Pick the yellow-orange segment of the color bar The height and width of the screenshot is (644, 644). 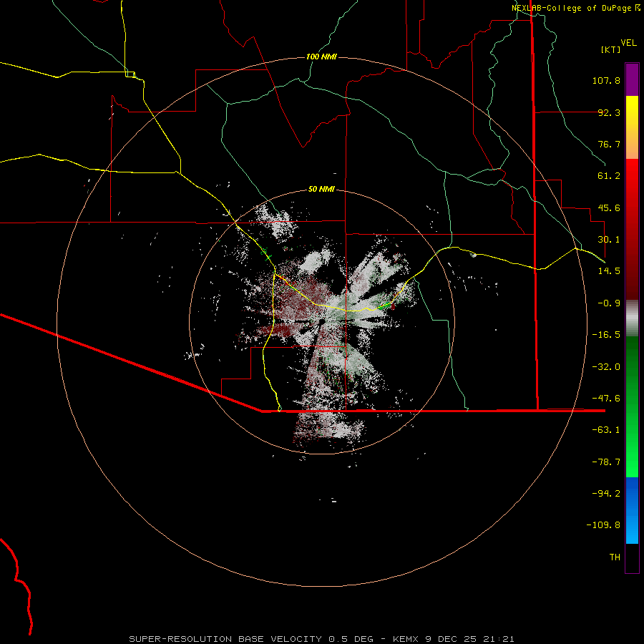632,127
